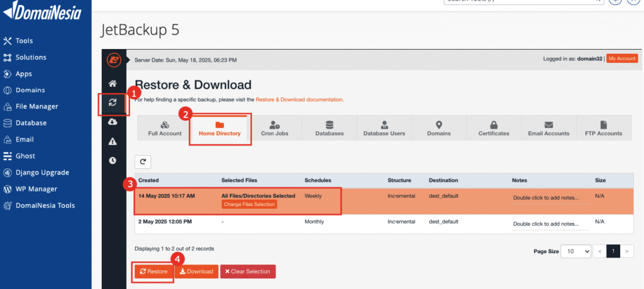Click the Weekly schedule cell
The height and width of the screenshot is (289, 644).
pos(313,196)
